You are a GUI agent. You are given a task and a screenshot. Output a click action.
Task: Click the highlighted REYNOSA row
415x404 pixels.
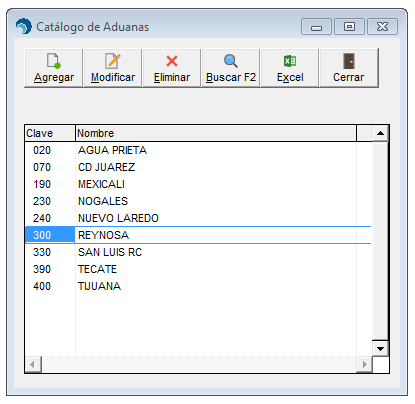(198, 235)
